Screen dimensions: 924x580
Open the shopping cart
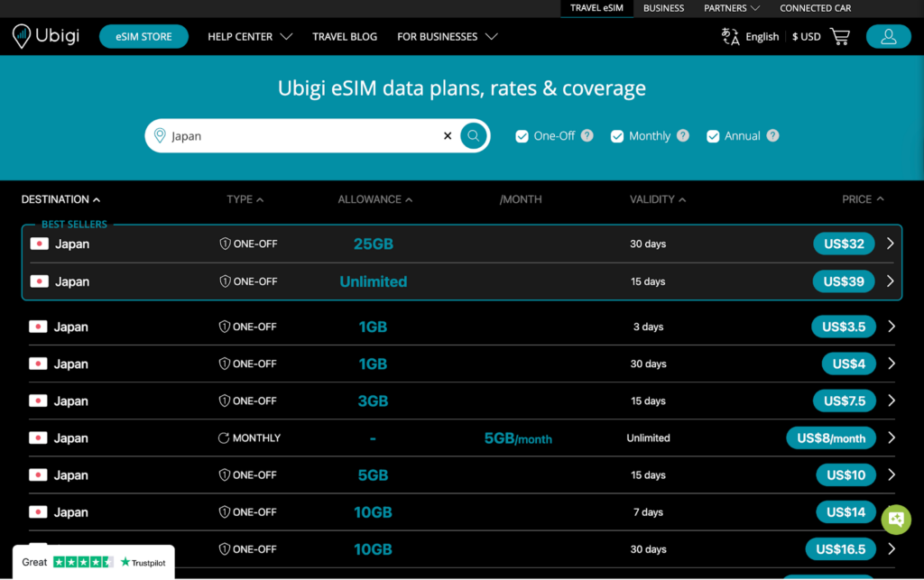coord(839,36)
